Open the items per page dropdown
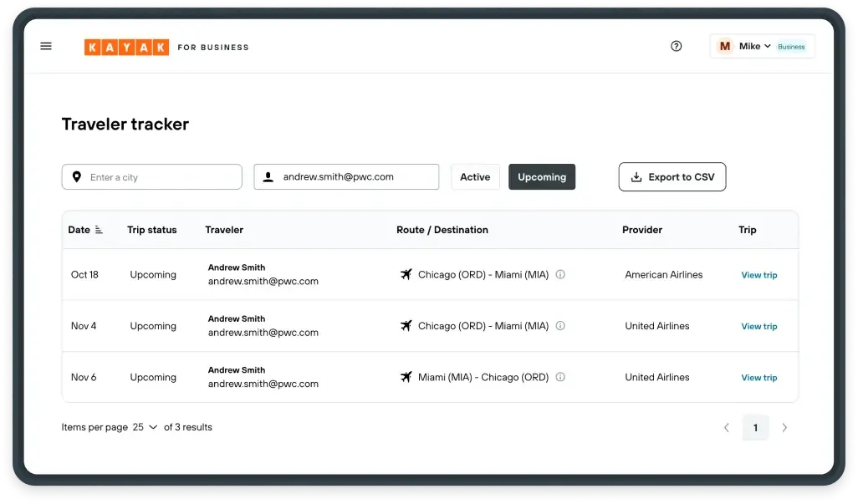Image resolution: width=858 pixels, height=504 pixels. pos(145,427)
